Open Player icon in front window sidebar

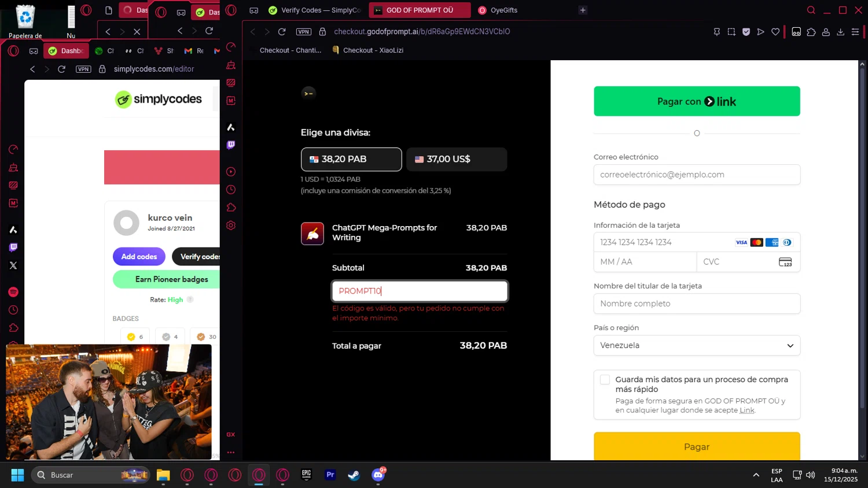(x=231, y=172)
